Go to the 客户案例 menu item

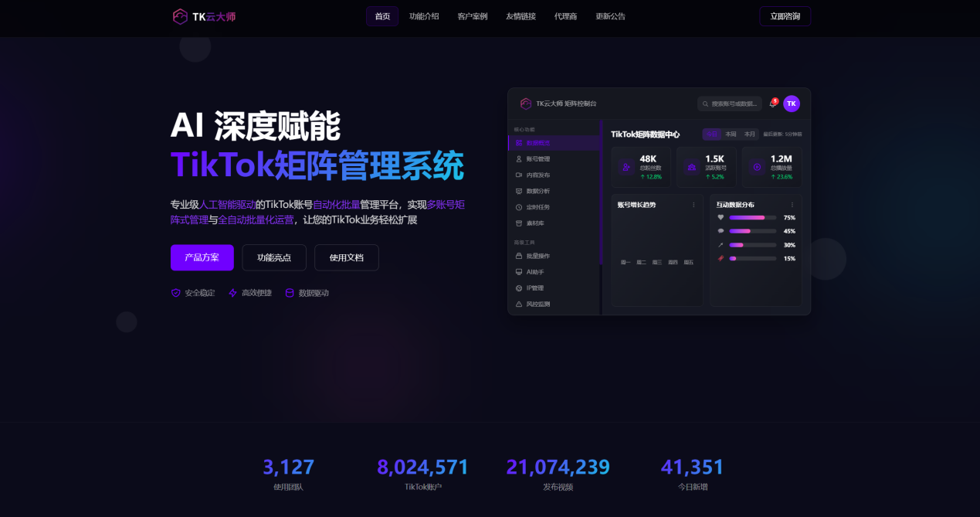tap(472, 15)
